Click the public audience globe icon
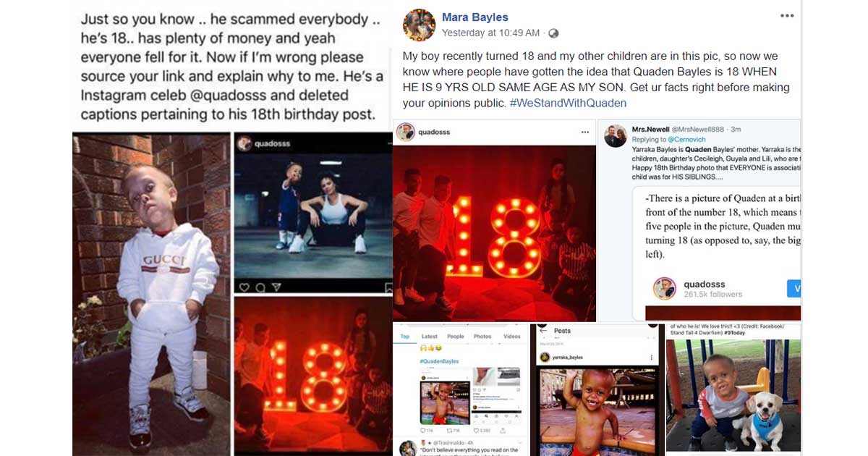This screenshot has width=868, height=456. (x=553, y=33)
